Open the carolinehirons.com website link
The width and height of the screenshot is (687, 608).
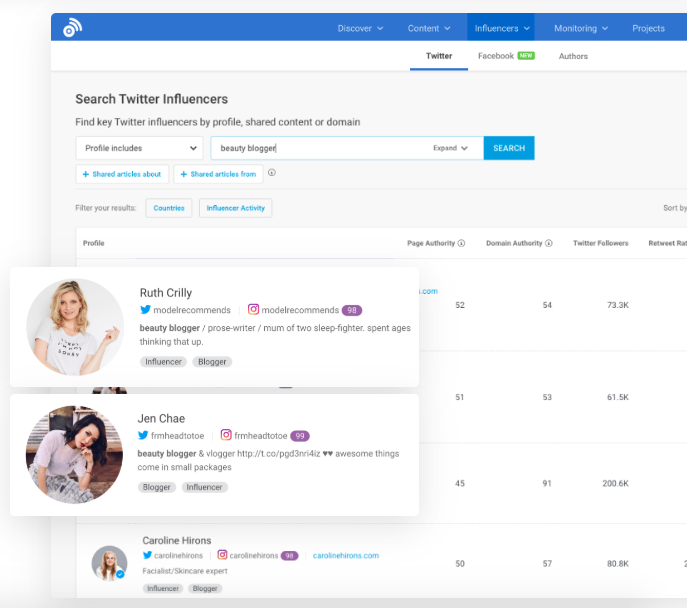pos(346,555)
